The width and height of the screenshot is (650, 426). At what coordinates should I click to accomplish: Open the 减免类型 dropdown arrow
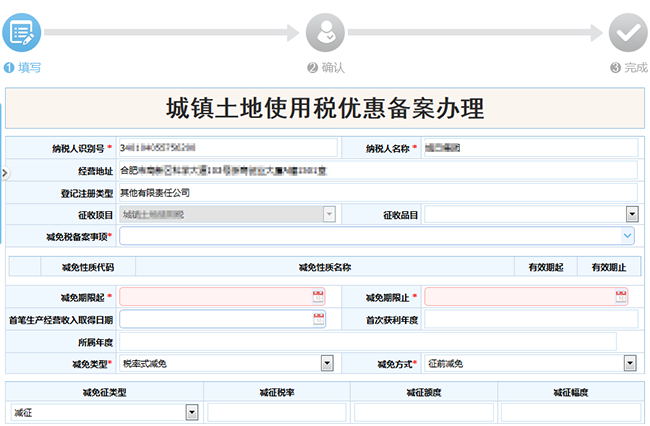coord(326,363)
